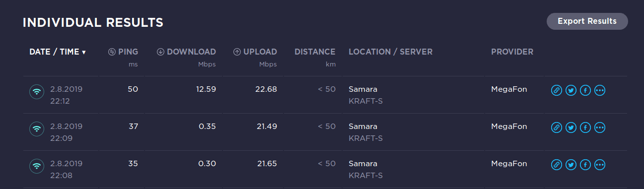Sort results by Ping column header
This screenshot has width=644, height=189.
[123, 52]
